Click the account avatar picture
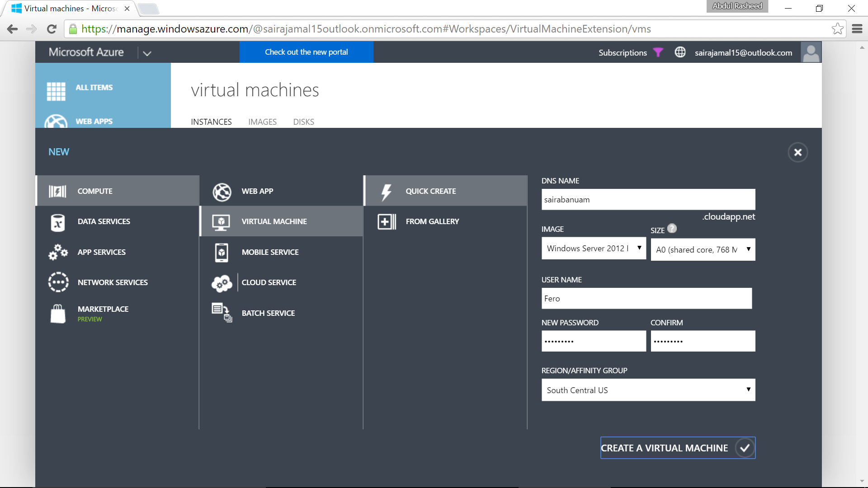The width and height of the screenshot is (868, 488). click(811, 52)
